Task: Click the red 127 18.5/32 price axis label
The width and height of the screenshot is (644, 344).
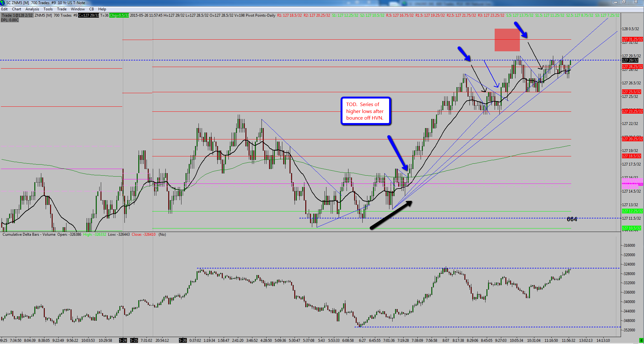Action: pyautogui.click(x=631, y=156)
